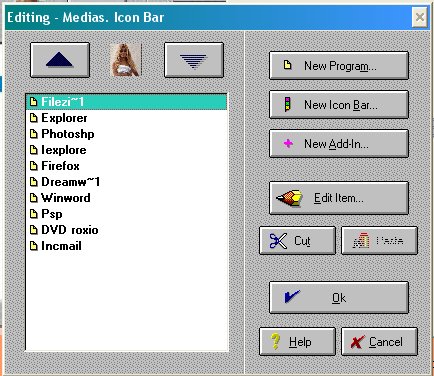The width and height of the screenshot is (434, 376).
Task: Select the Dreamw~1 list item
Action: pos(127,182)
